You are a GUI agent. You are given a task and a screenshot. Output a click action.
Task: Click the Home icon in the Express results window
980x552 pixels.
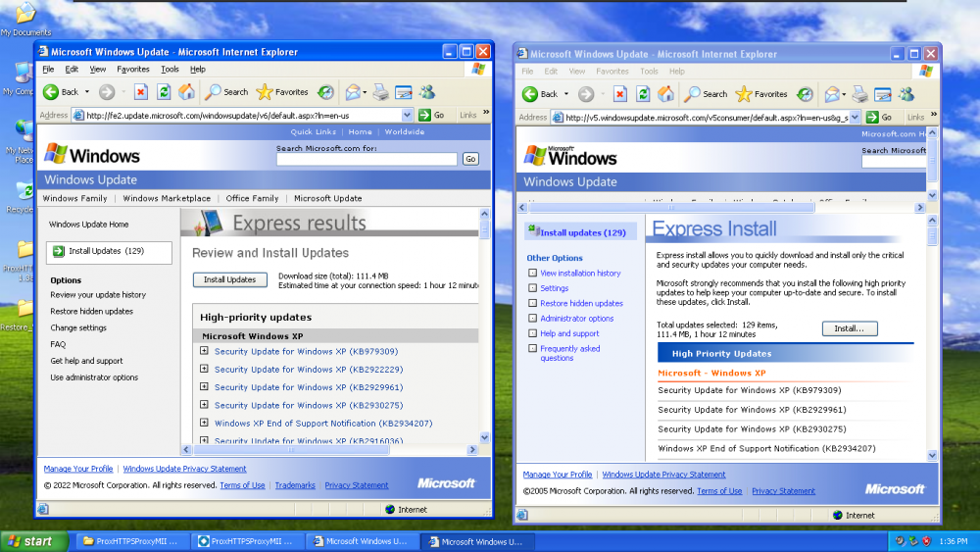(186, 92)
